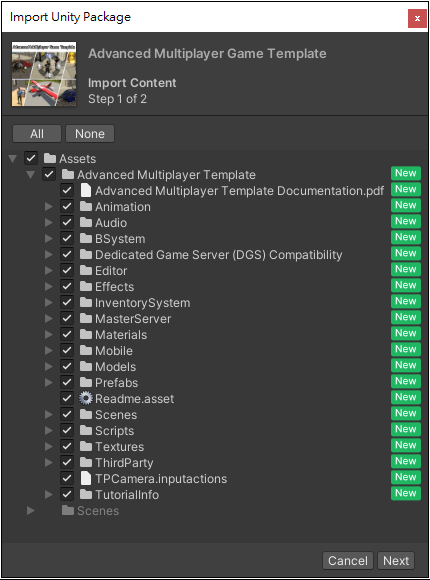Select the Effects tree row label
Viewport: 430px width, 580px height.
coord(114,287)
